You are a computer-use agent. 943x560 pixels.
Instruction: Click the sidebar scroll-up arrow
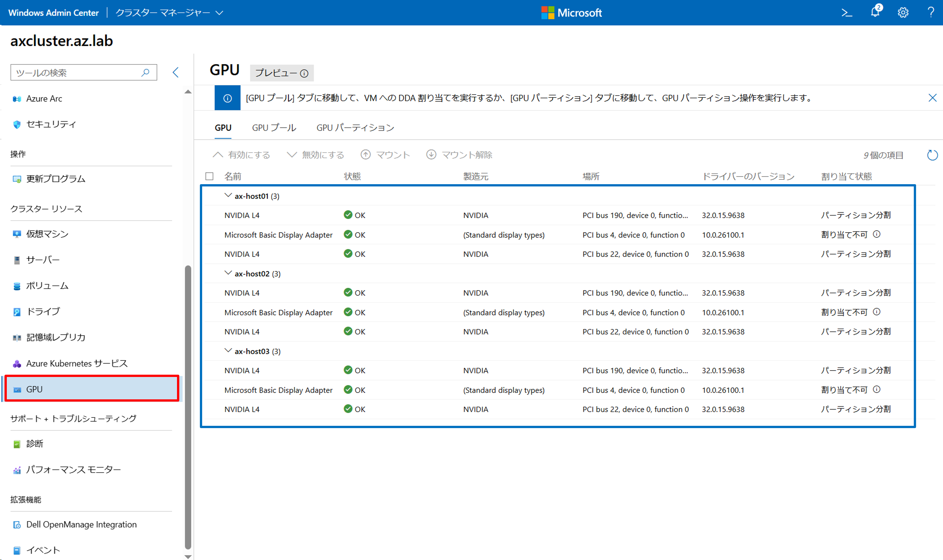tap(188, 92)
